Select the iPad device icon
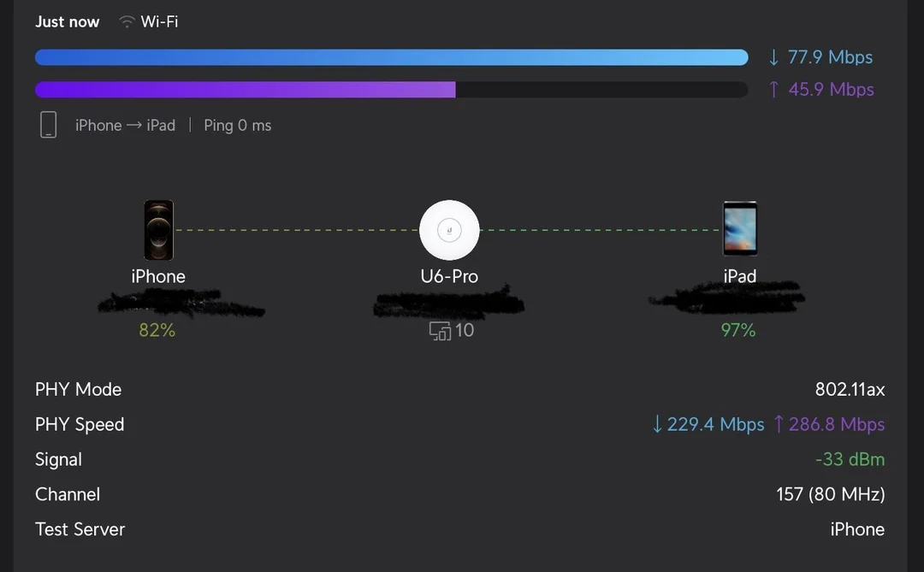This screenshot has width=924, height=572. point(739,228)
